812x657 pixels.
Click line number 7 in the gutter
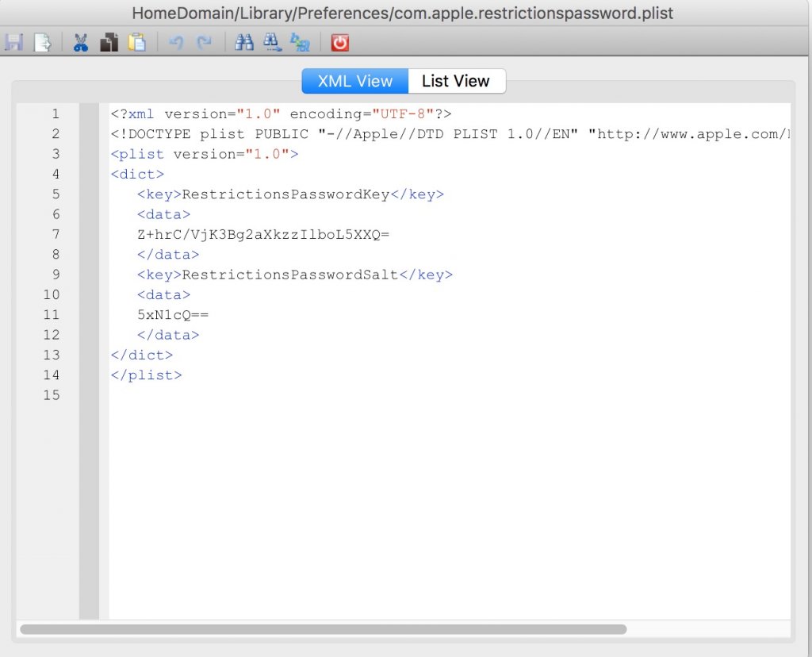tap(56, 234)
